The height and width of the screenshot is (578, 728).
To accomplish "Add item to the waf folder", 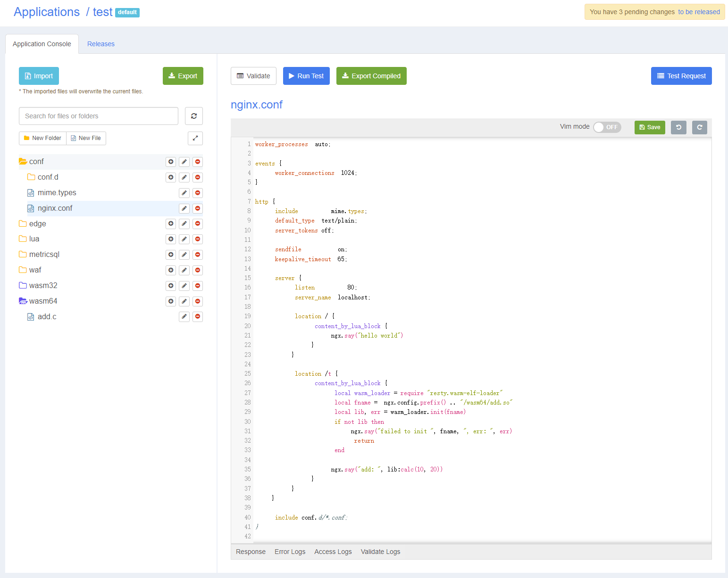I will pos(171,270).
